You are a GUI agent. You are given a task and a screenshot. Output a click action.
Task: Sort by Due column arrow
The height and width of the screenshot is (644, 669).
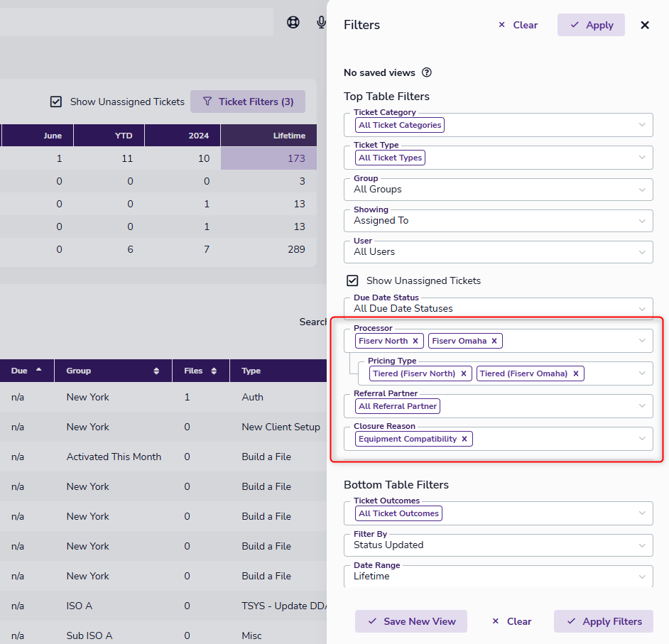point(39,369)
